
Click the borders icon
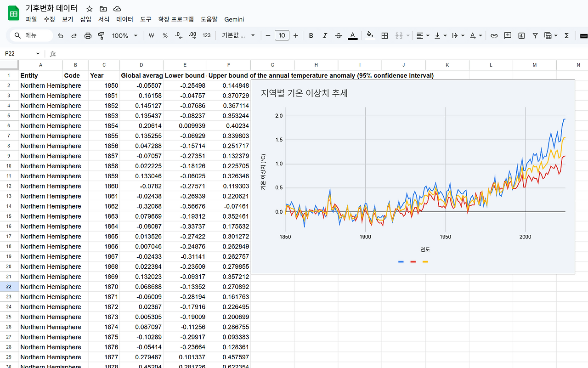385,35
